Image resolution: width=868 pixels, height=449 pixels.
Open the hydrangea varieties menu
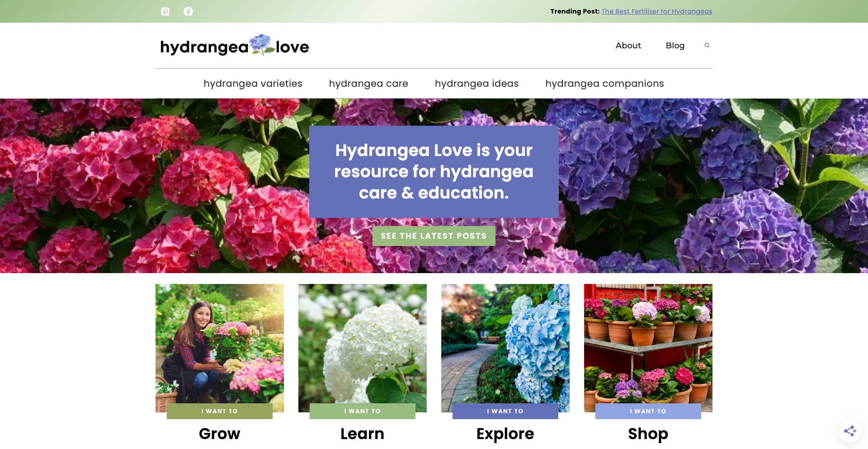(x=253, y=83)
